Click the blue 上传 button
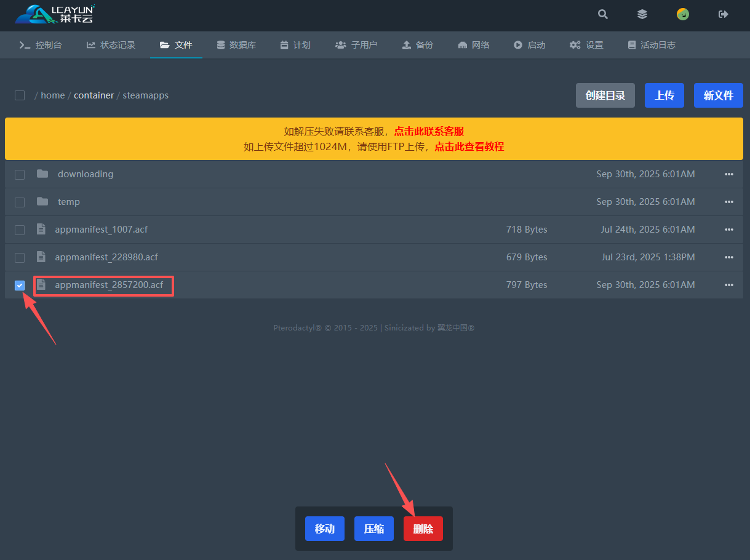This screenshot has width=750, height=560. [664, 95]
